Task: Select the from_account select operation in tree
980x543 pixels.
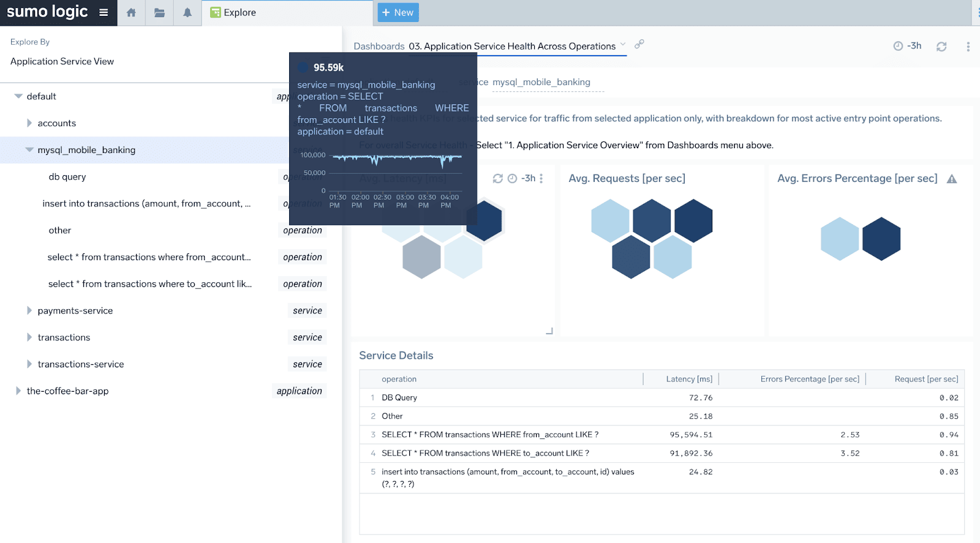Action: (x=149, y=257)
